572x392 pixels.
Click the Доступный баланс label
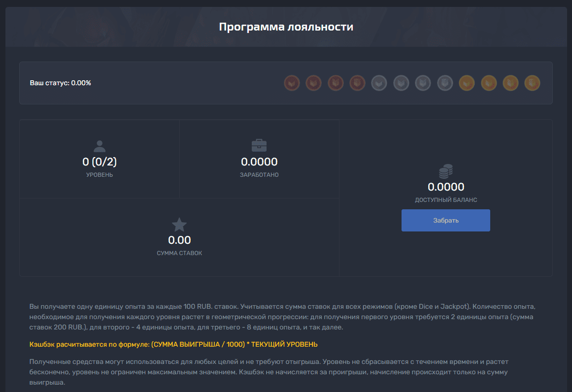pyautogui.click(x=446, y=200)
